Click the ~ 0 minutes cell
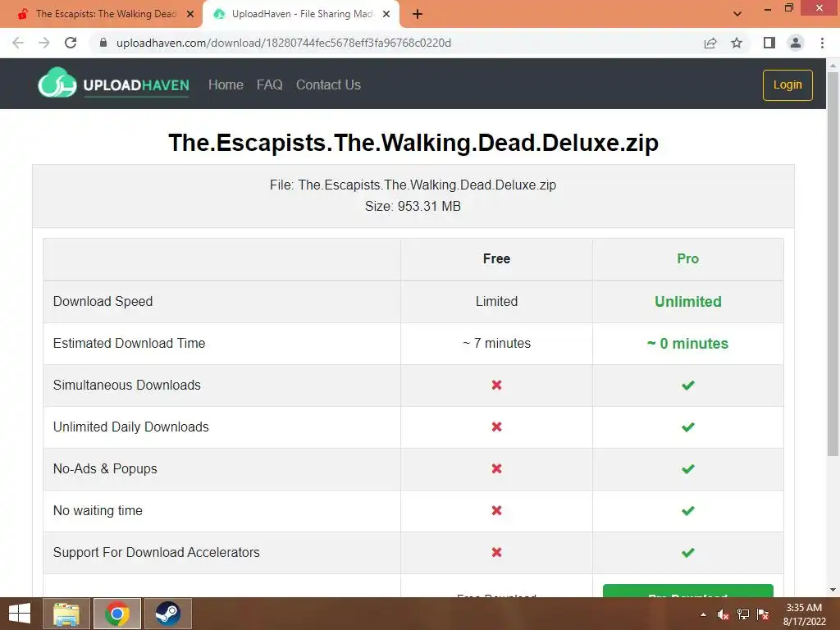This screenshot has width=840, height=630. tap(688, 344)
